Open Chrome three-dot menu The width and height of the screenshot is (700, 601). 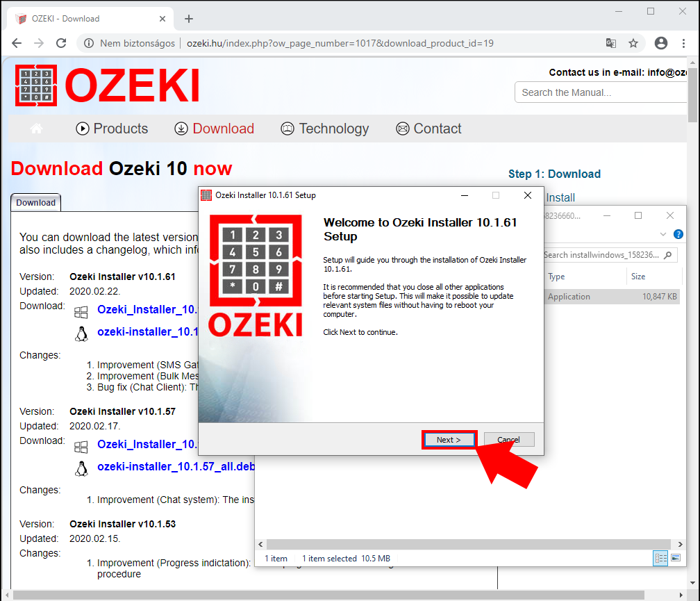pos(683,43)
